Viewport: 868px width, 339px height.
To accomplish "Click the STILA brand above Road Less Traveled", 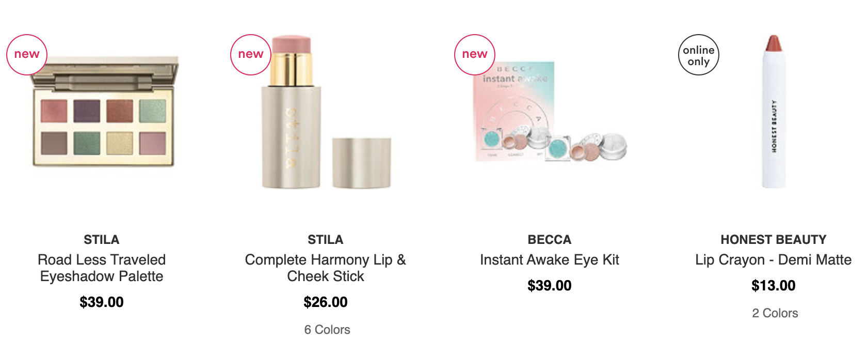I will [102, 240].
